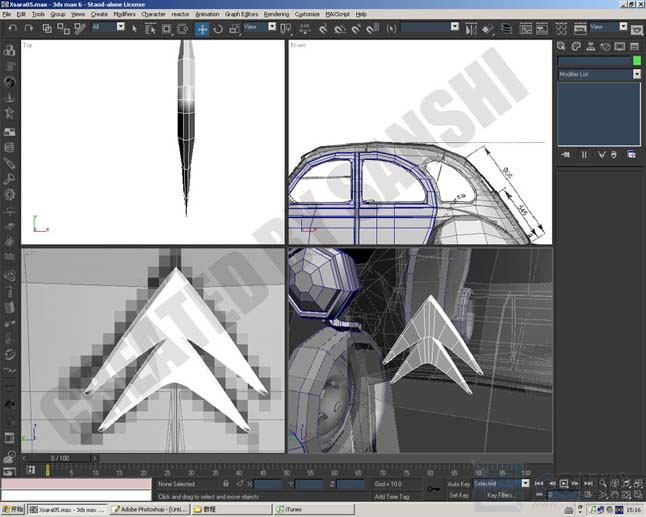Open the File menu
Image resolution: width=646 pixels, height=517 pixels.
7,14
